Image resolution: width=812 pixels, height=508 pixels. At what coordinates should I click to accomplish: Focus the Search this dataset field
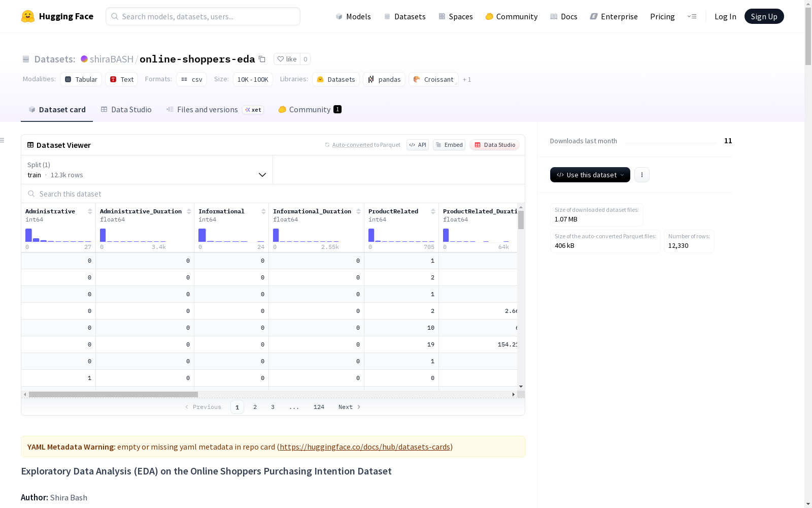coord(273,194)
